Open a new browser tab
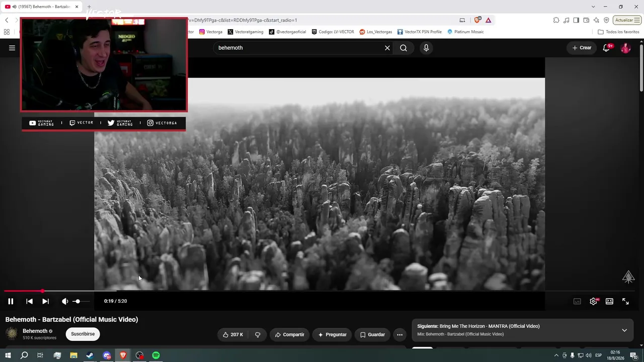This screenshot has width=644, height=362. [90, 7]
